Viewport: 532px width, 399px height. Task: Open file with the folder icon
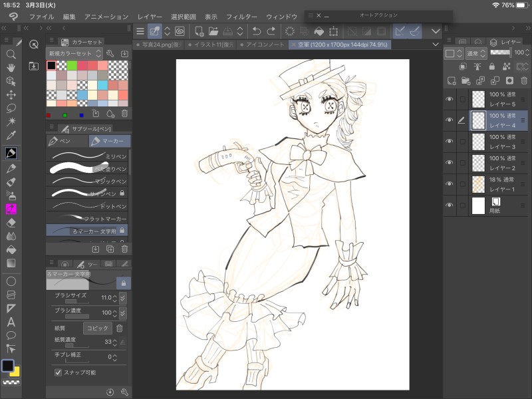(x=213, y=31)
